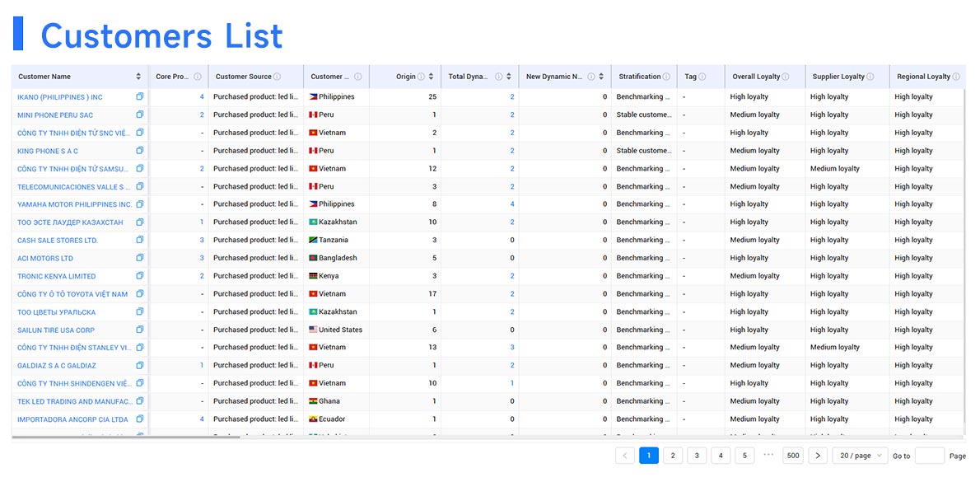Screen dimensions: 980x482
Task: Copy IKANO (PHILIPPINES) INC name via copy icon
Action: [x=140, y=96]
